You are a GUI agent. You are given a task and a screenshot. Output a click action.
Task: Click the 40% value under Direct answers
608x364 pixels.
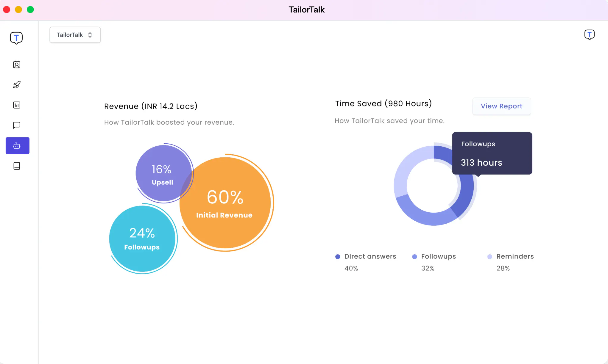(x=351, y=268)
